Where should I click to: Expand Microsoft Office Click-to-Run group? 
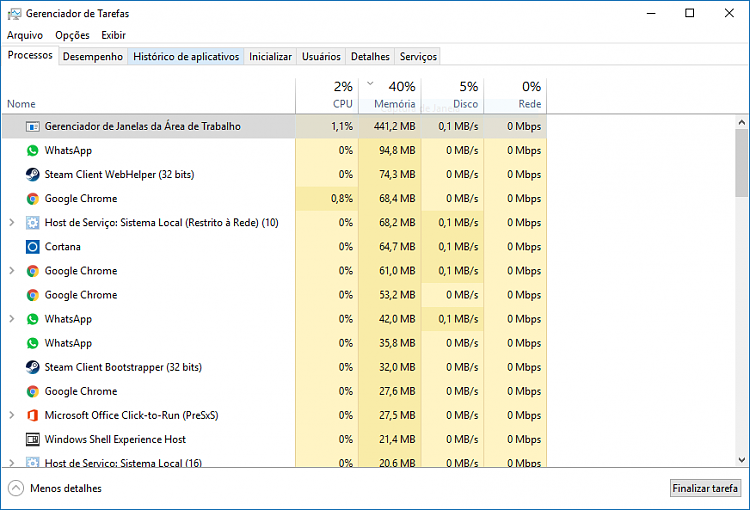[x=12, y=415]
